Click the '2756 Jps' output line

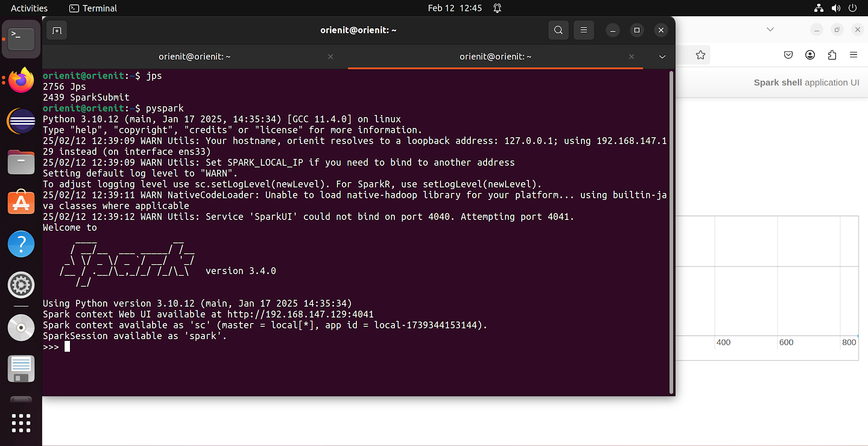(65, 87)
